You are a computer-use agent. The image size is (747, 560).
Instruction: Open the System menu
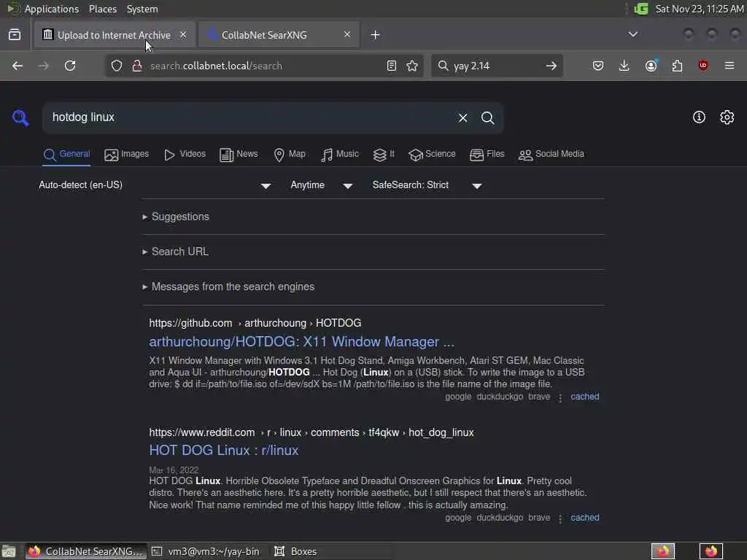[x=142, y=9]
